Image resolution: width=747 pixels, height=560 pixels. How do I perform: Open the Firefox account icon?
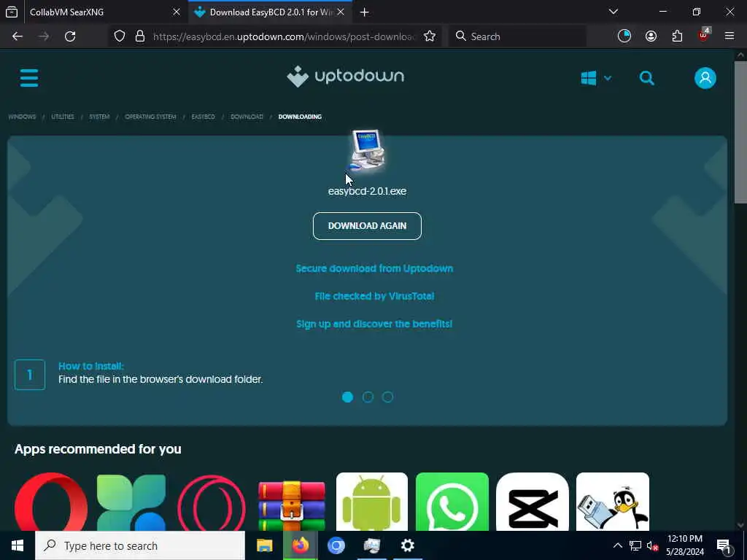(x=651, y=36)
